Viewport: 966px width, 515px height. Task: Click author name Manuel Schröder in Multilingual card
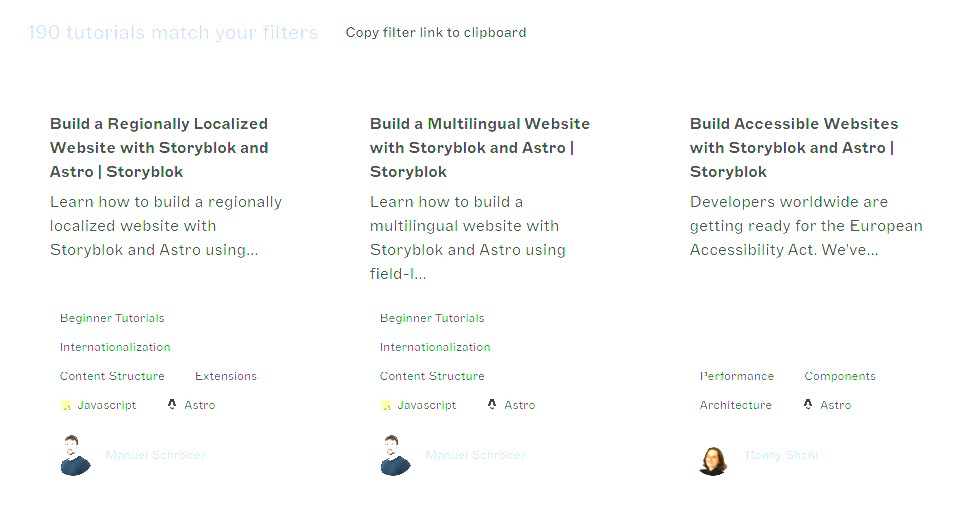tap(476, 455)
